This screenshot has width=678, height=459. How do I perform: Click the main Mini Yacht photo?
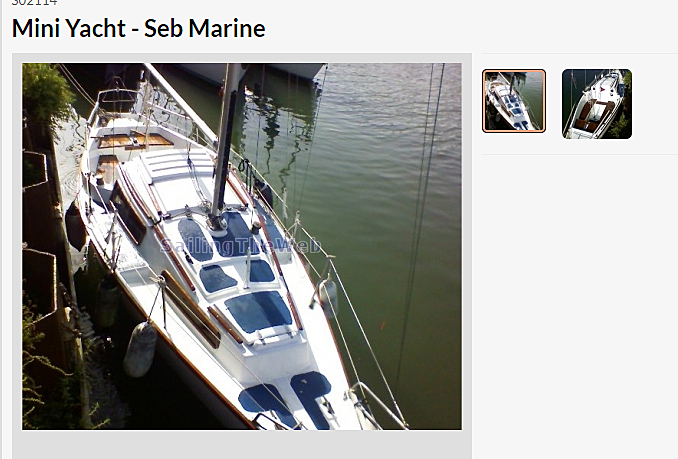[x=242, y=246]
